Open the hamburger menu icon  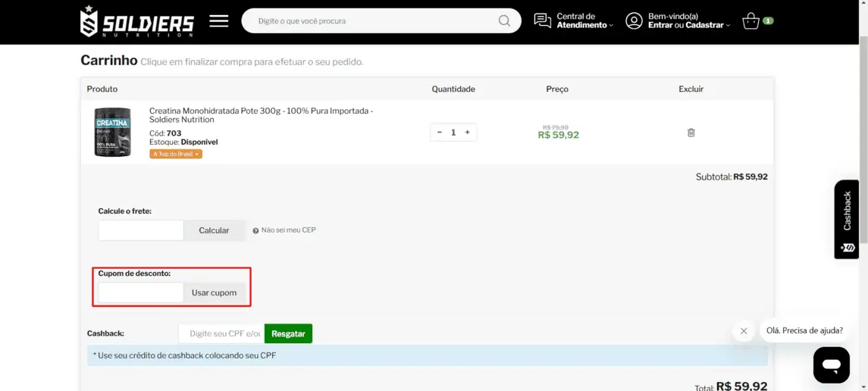(x=218, y=21)
